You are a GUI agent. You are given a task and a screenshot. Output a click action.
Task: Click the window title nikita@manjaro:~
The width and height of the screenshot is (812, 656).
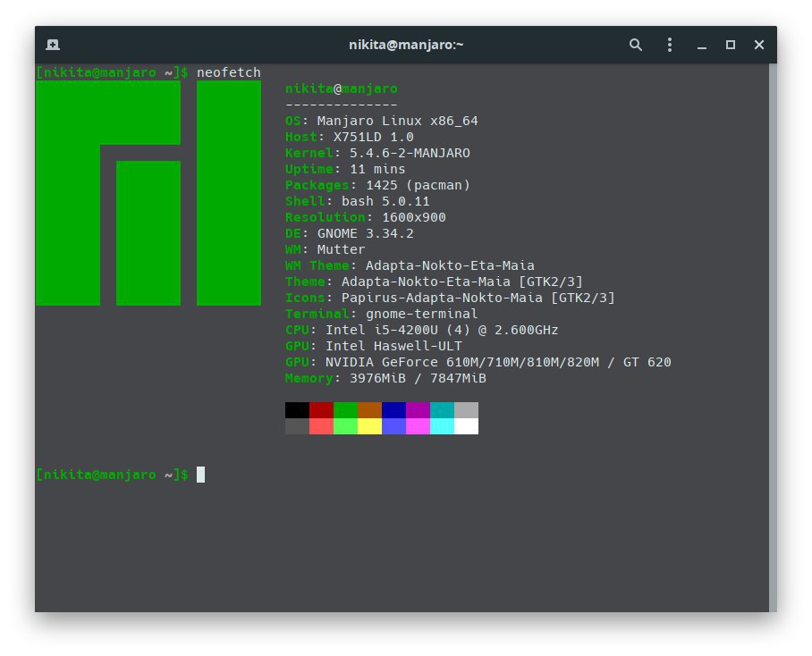point(406,45)
